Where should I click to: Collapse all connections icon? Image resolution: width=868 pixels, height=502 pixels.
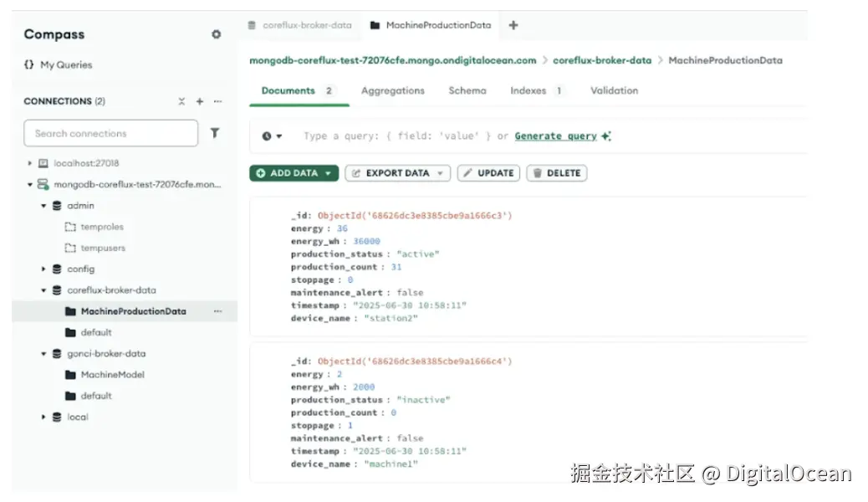(x=181, y=101)
